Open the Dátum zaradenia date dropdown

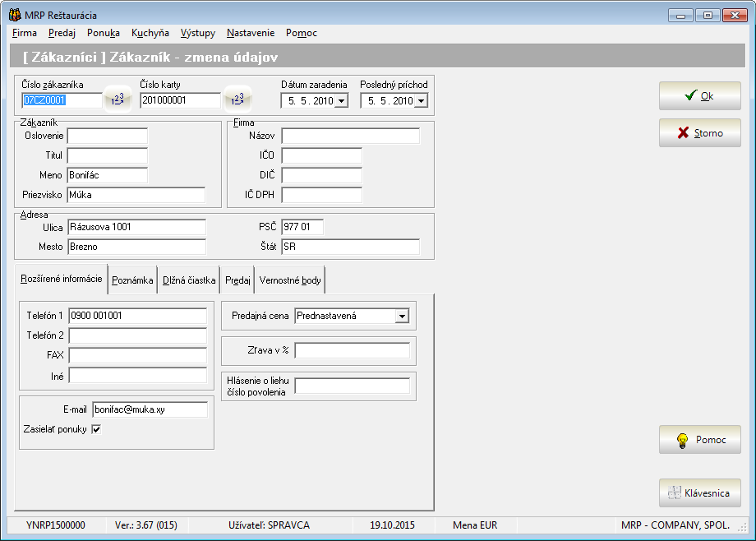(x=341, y=101)
